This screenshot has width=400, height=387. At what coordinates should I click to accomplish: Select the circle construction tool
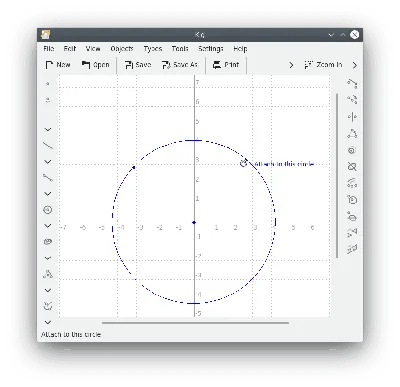[x=48, y=210]
